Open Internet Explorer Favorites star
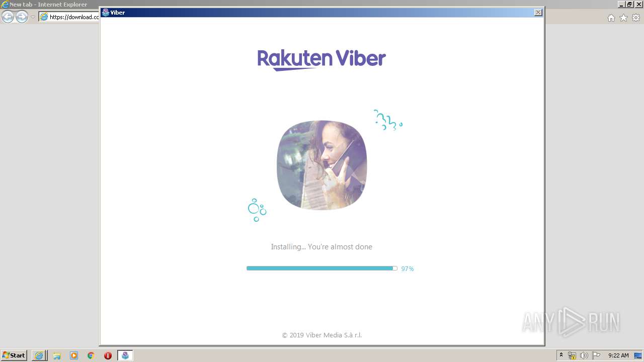 click(x=623, y=18)
